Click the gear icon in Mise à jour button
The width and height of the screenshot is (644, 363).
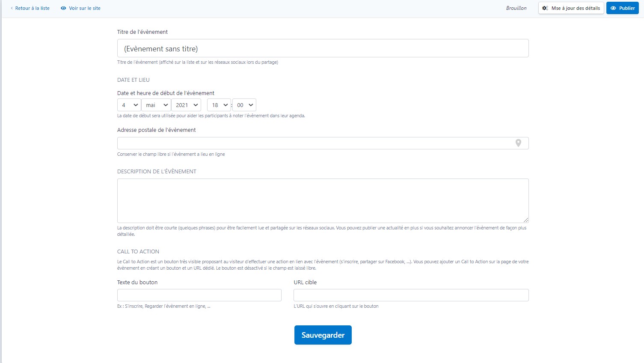click(545, 8)
